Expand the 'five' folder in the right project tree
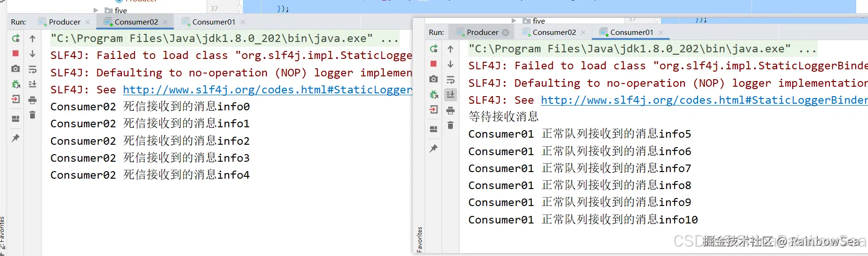 pyautogui.click(x=514, y=21)
